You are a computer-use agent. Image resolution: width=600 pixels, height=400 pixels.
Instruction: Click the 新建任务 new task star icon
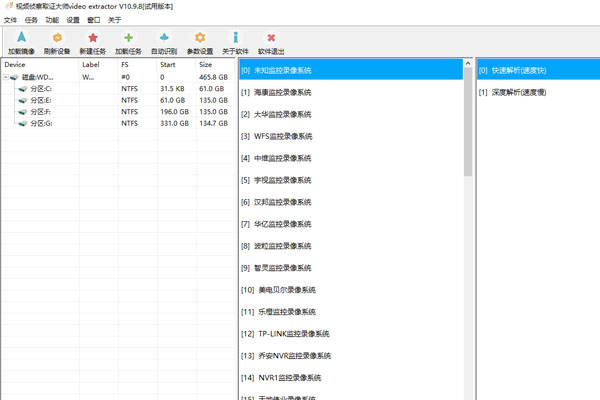tap(93, 37)
